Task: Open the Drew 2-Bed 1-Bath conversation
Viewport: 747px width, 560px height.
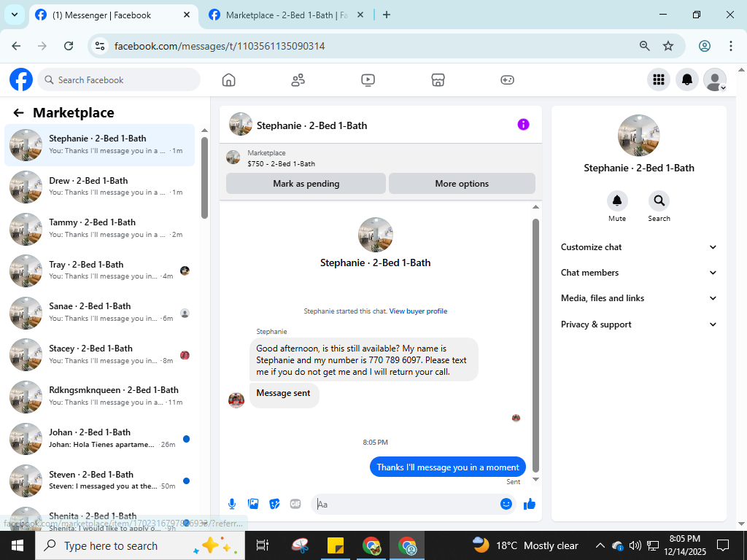Action: point(99,187)
